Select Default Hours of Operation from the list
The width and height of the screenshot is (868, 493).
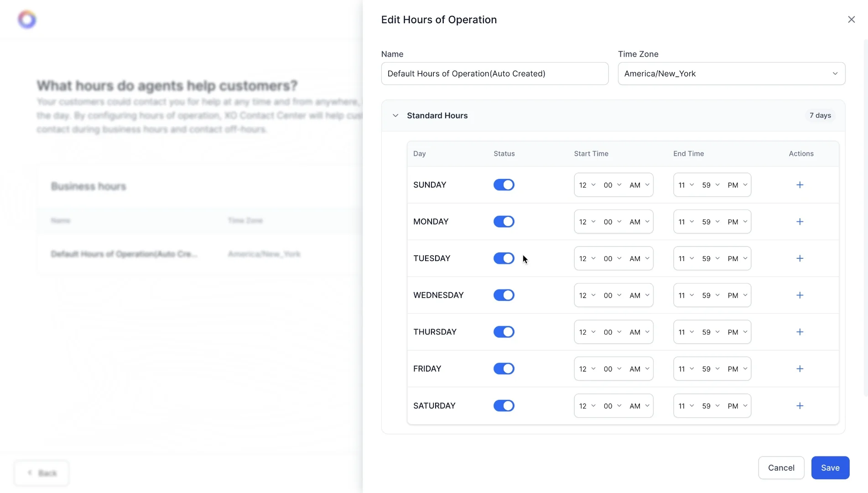(125, 254)
